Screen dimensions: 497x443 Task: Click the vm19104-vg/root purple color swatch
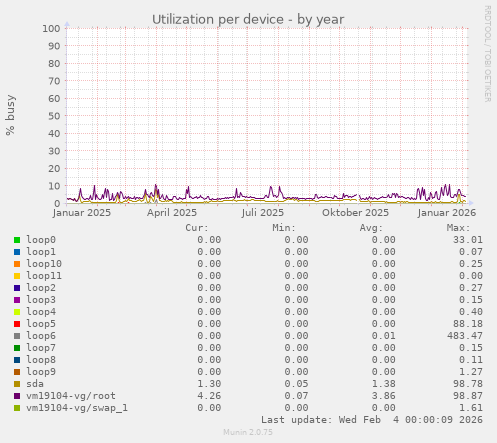tap(17, 396)
